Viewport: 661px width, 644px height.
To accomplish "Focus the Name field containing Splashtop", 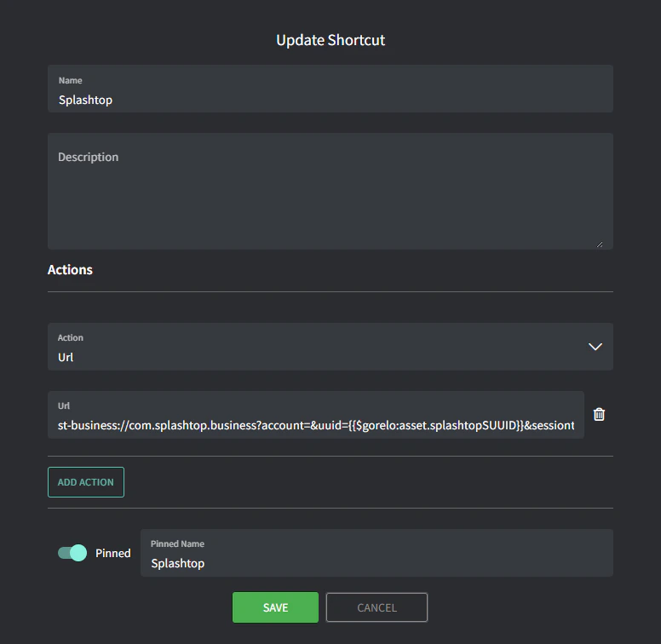I will pos(330,89).
